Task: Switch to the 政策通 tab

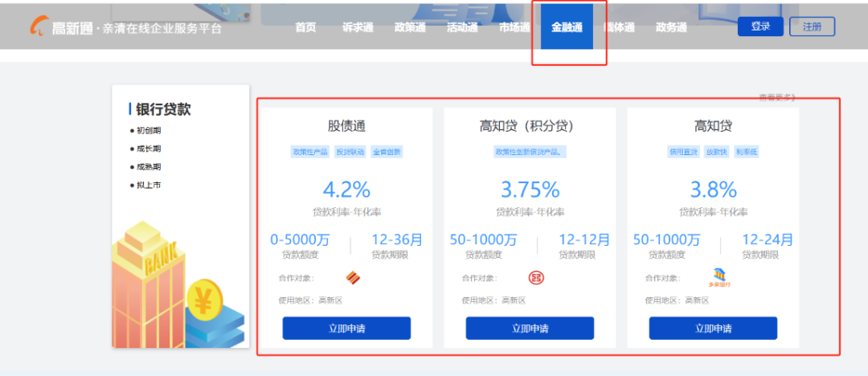Action: tap(410, 27)
